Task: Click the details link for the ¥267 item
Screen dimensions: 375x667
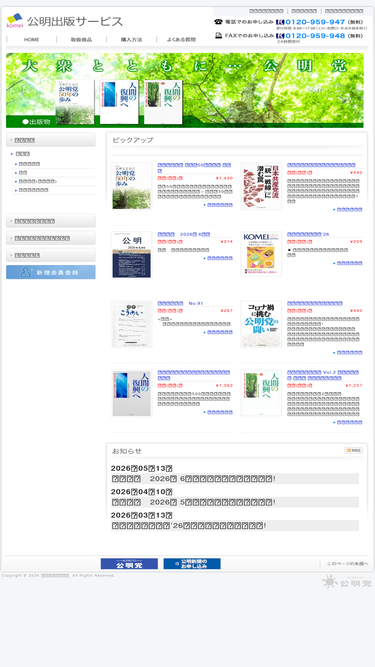Action: (x=220, y=332)
